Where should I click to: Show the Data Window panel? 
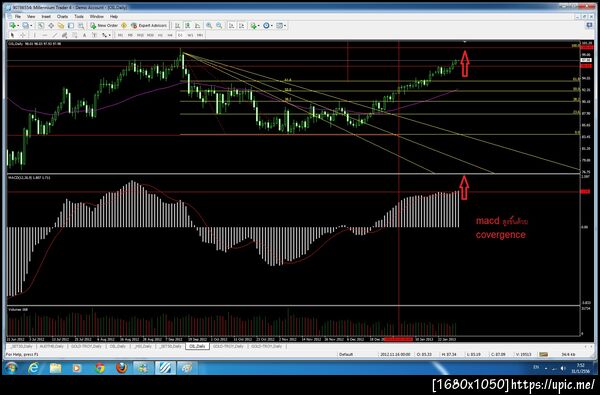[x=51, y=25]
